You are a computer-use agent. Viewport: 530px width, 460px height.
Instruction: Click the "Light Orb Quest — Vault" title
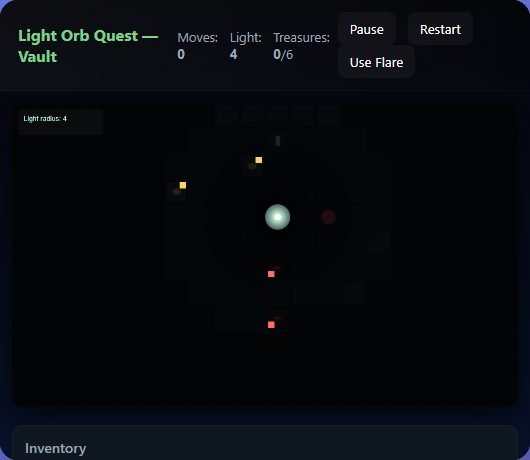88,46
